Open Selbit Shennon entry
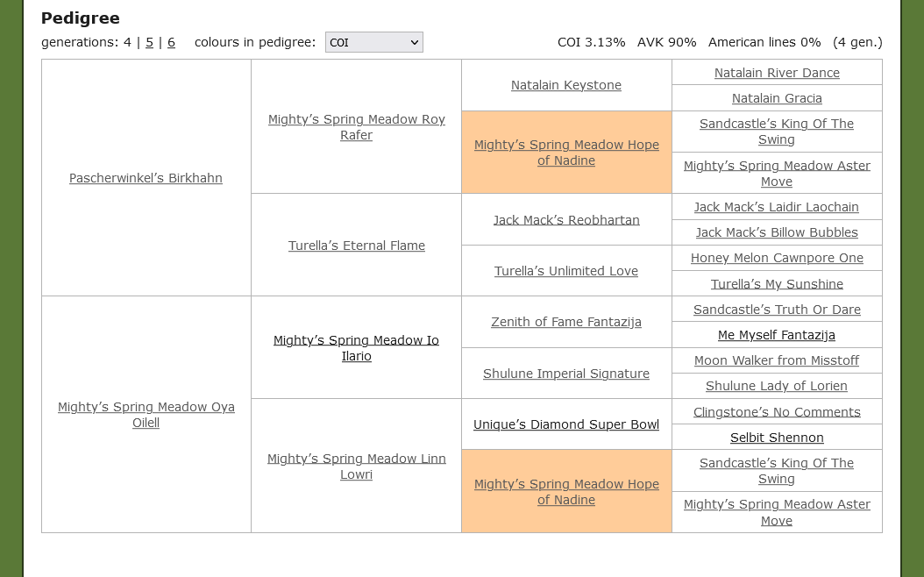This screenshot has width=924, height=577. pos(776,438)
